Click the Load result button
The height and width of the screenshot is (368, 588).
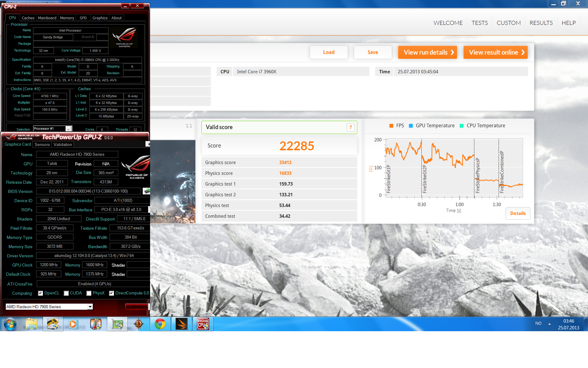(329, 52)
